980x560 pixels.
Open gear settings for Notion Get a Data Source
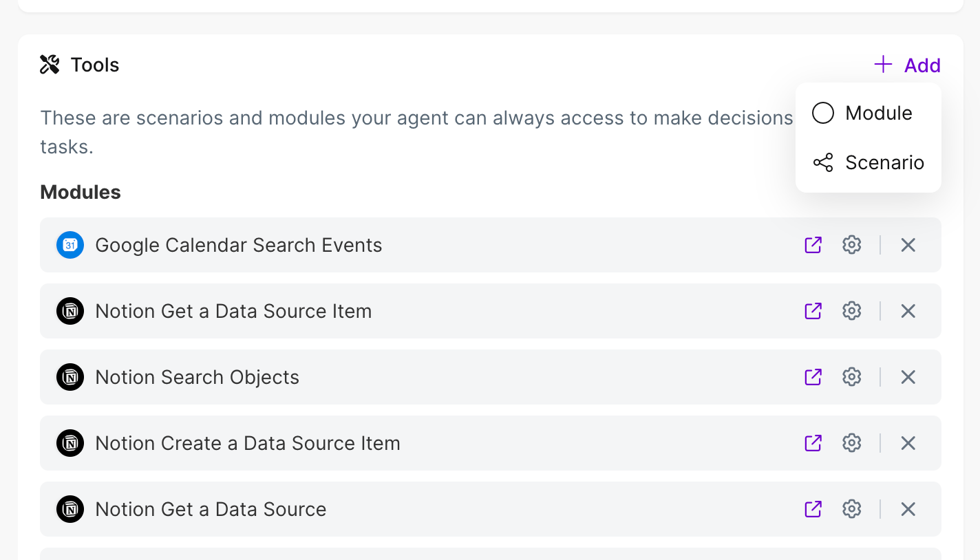point(852,509)
